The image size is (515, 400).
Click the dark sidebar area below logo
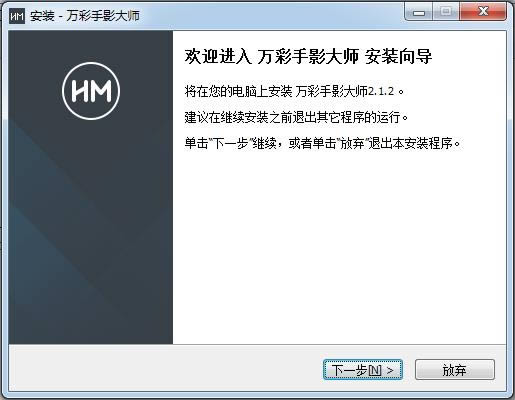[x=91, y=233]
